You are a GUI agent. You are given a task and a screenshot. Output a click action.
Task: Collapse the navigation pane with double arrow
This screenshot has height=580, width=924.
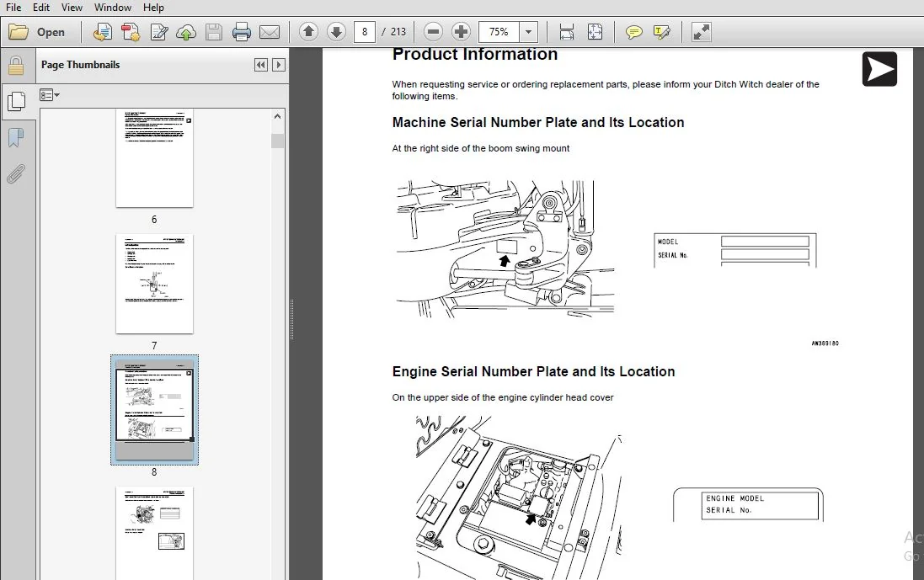[x=260, y=65]
